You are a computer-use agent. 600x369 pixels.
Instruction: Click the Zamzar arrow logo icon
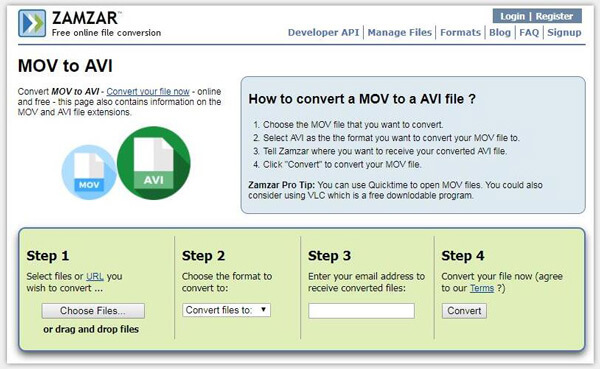click(x=32, y=23)
